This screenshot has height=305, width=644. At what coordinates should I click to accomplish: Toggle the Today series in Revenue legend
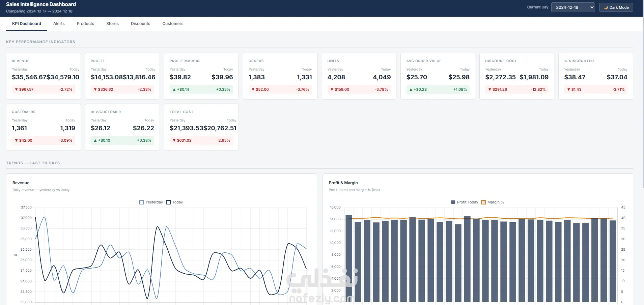tap(174, 202)
